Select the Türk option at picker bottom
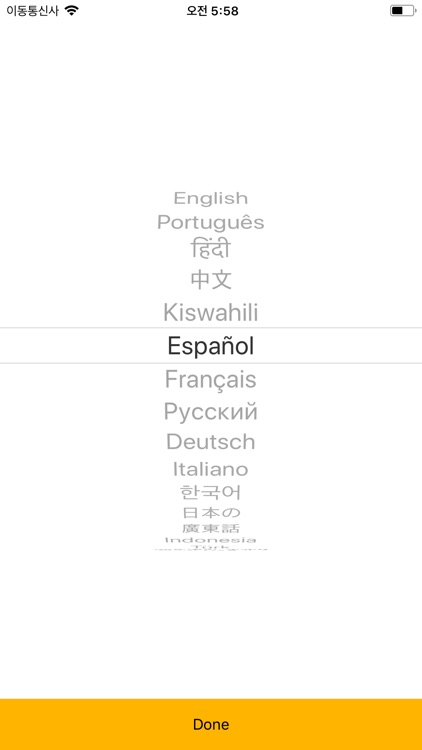Screen dimensions: 422x750 tap(211, 547)
